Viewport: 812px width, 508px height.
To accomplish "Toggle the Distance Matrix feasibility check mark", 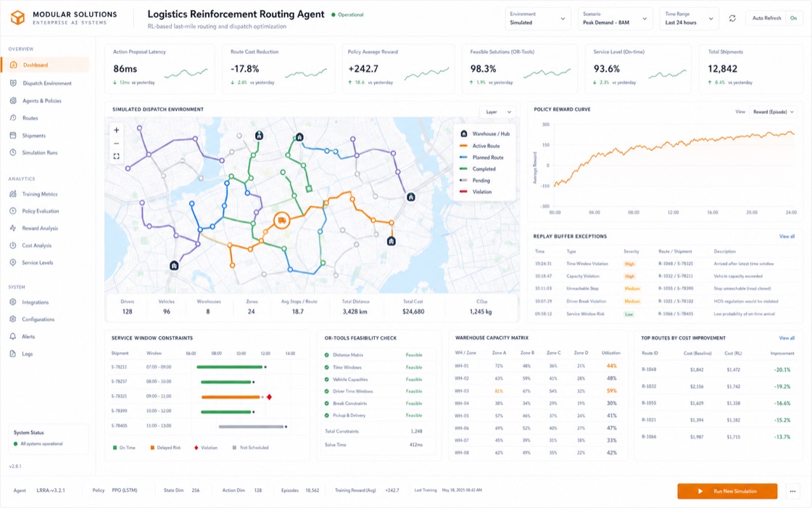I will pos(327,355).
